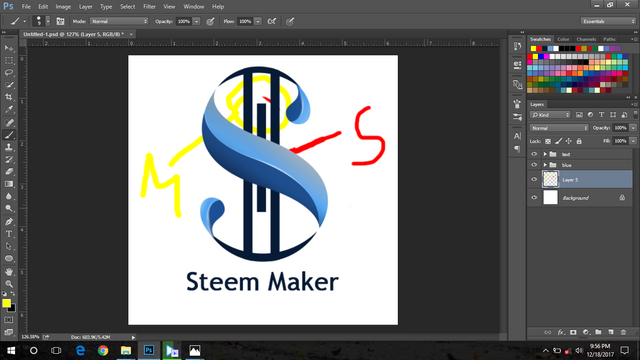Screen dimensions: 640x360
Task: Click Change Screen Mode icon
Action: point(9,332)
